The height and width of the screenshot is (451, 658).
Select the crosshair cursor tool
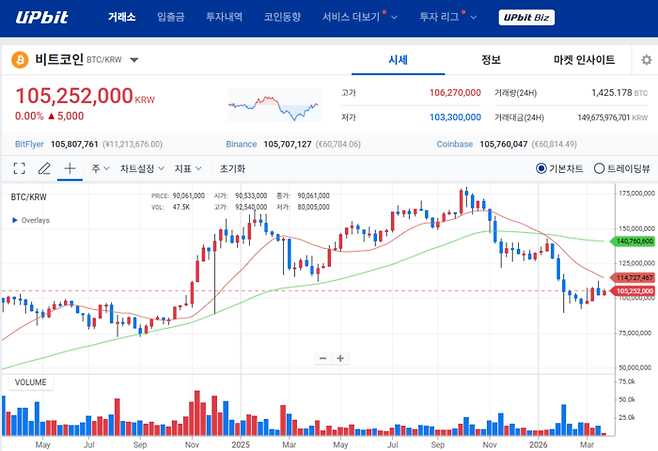(69, 169)
